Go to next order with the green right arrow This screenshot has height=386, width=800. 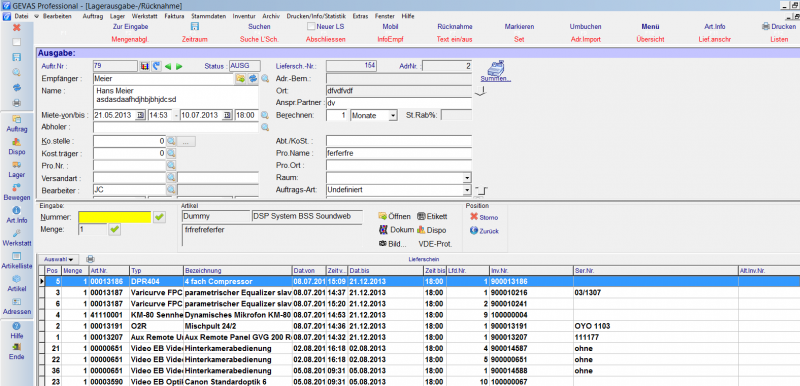[x=179, y=66]
